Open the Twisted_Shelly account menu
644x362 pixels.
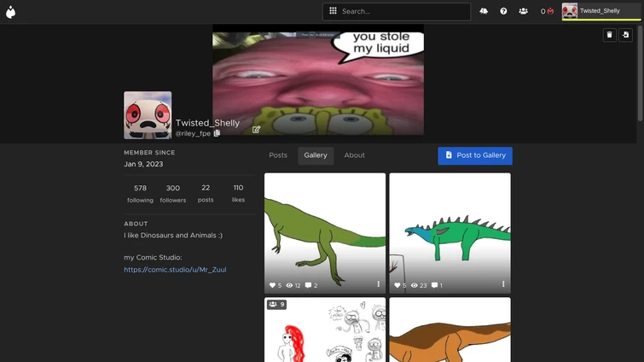tap(600, 11)
